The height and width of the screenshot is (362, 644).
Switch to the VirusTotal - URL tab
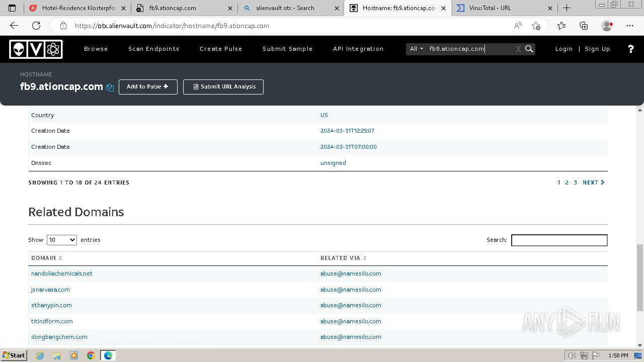504,8
